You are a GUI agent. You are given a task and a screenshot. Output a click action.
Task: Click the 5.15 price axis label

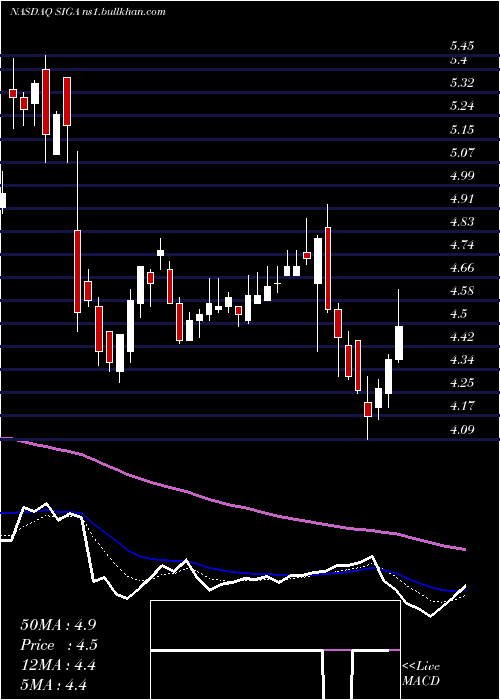pos(462,129)
